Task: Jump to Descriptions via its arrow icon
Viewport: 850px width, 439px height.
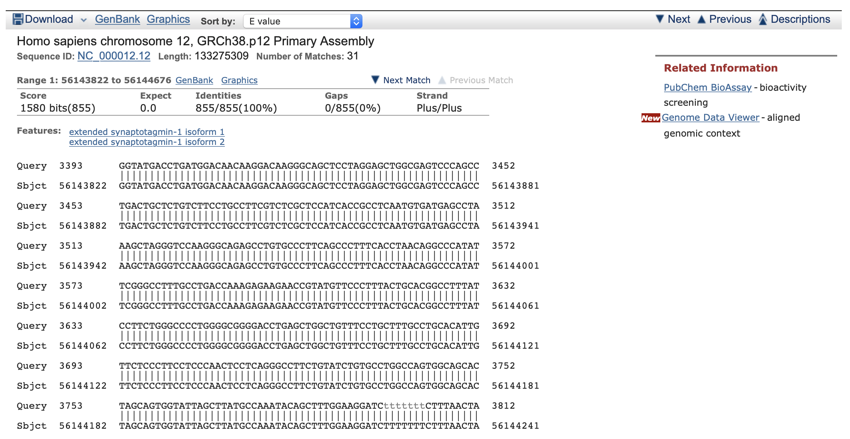Action: 763,19
